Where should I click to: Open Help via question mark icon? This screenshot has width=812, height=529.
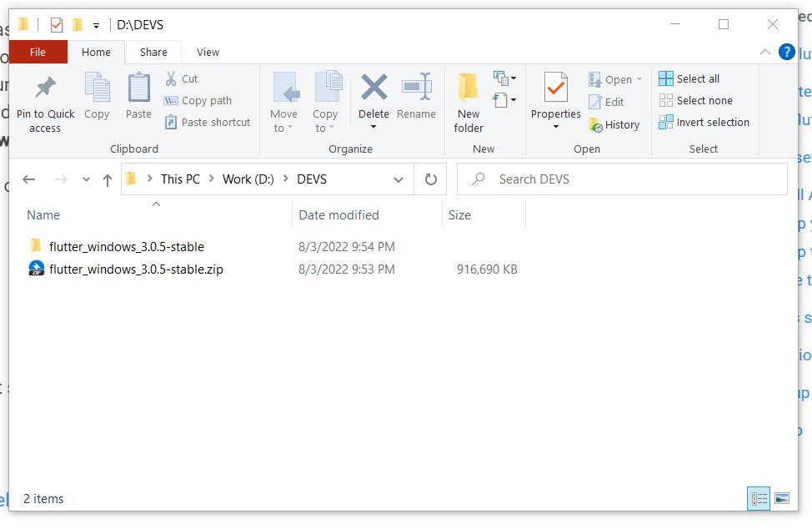coord(787,52)
